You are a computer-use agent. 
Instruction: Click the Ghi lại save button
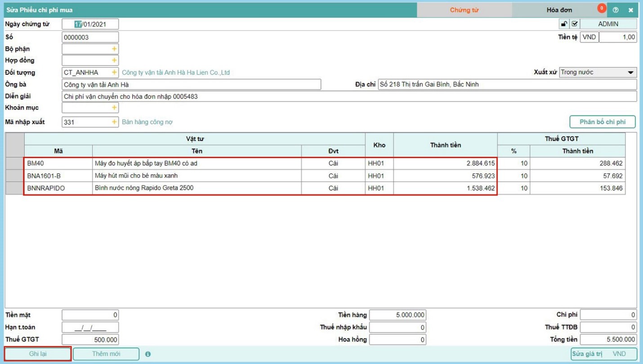pos(38,354)
